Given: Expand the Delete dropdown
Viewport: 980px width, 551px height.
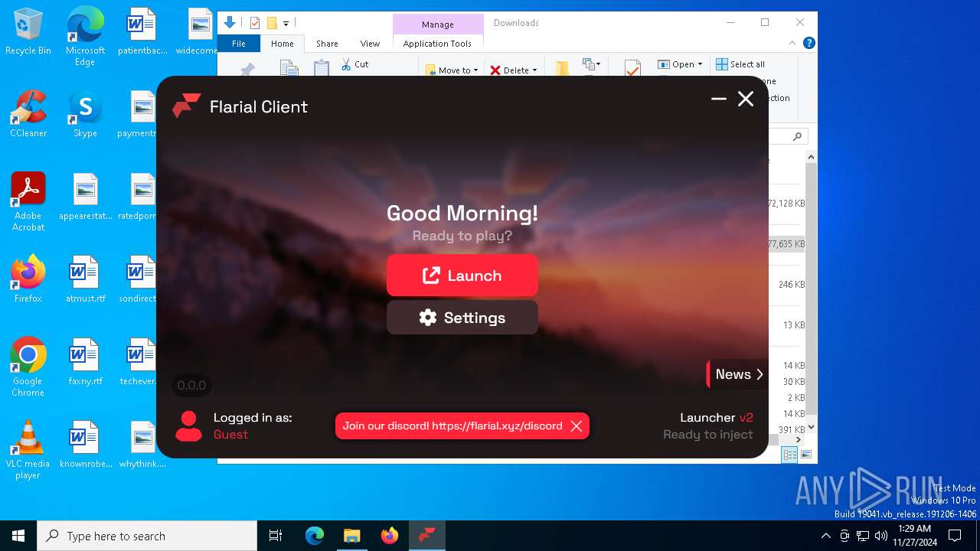Looking at the screenshot, I should [x=513, y=70].
